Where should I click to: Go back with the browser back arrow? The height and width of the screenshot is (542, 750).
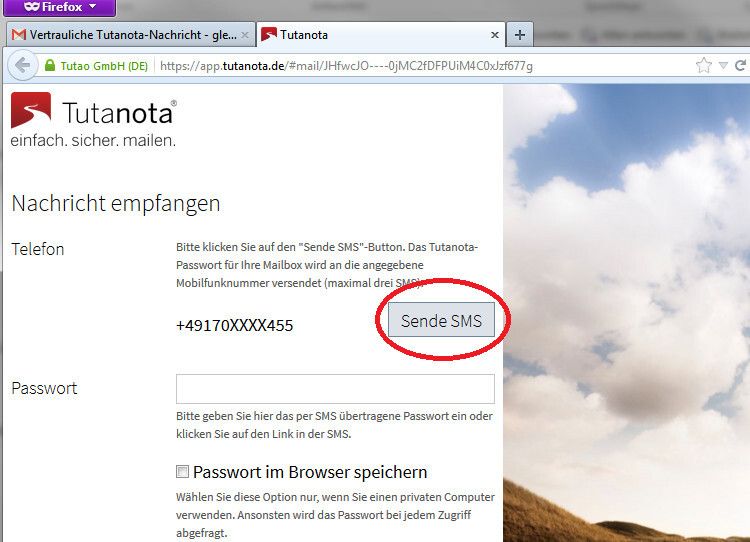point(22,66)
